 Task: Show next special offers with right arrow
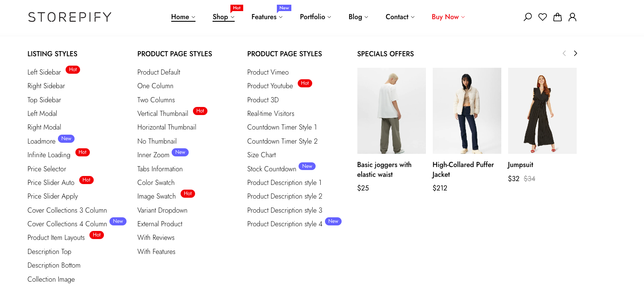pos(575,53)
